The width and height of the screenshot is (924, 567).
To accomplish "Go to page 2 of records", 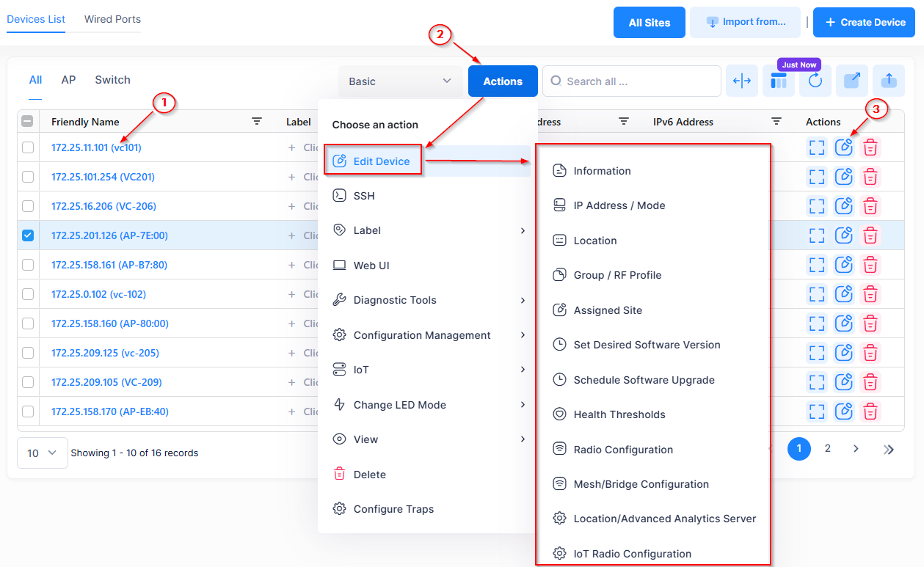I will (x=828, y=449).
